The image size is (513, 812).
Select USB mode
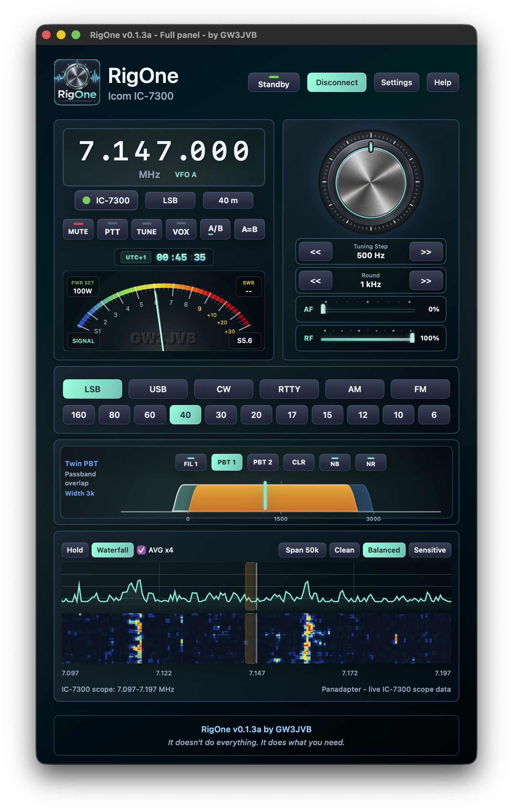158,389
